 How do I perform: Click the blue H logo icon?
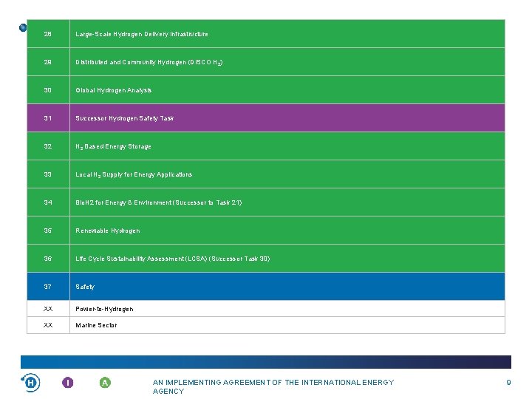click(x=30, y=383)
